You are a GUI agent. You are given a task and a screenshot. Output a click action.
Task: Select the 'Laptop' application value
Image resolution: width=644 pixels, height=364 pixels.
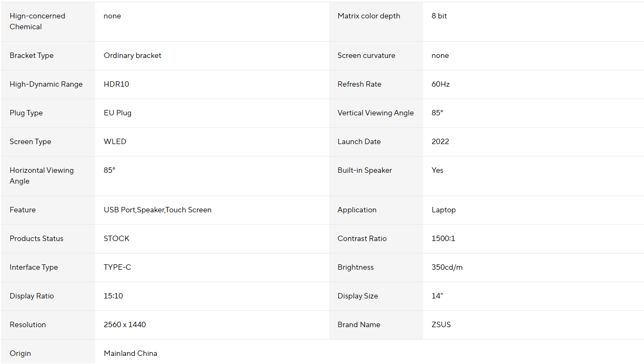(444, 210)
